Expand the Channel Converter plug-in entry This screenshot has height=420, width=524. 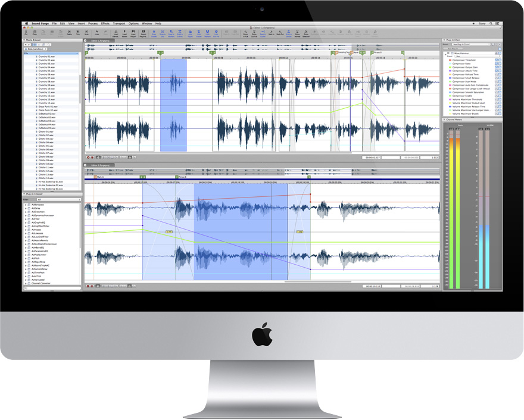[x=26, y=283]
